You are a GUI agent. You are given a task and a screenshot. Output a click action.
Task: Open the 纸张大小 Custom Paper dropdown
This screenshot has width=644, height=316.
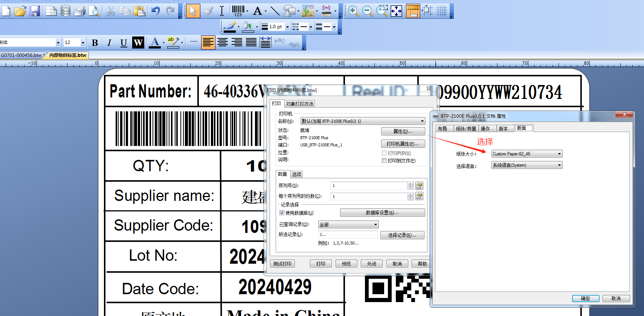pos(526,154)
